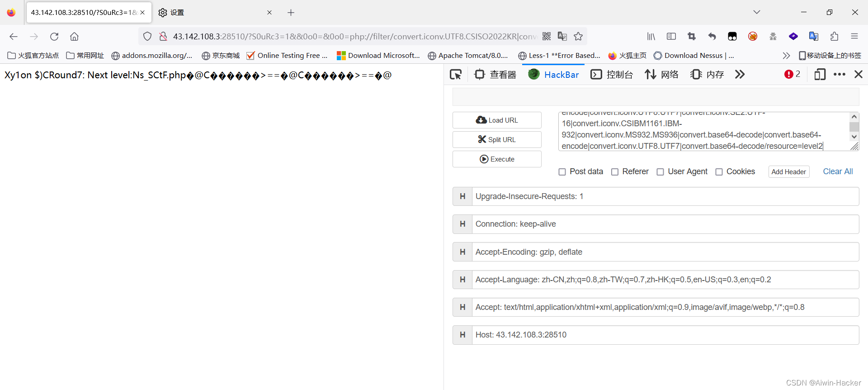Image resolution: width=868 pixels, height=390 pixels.
Task: Reload the current page
Action: (54, 37)
